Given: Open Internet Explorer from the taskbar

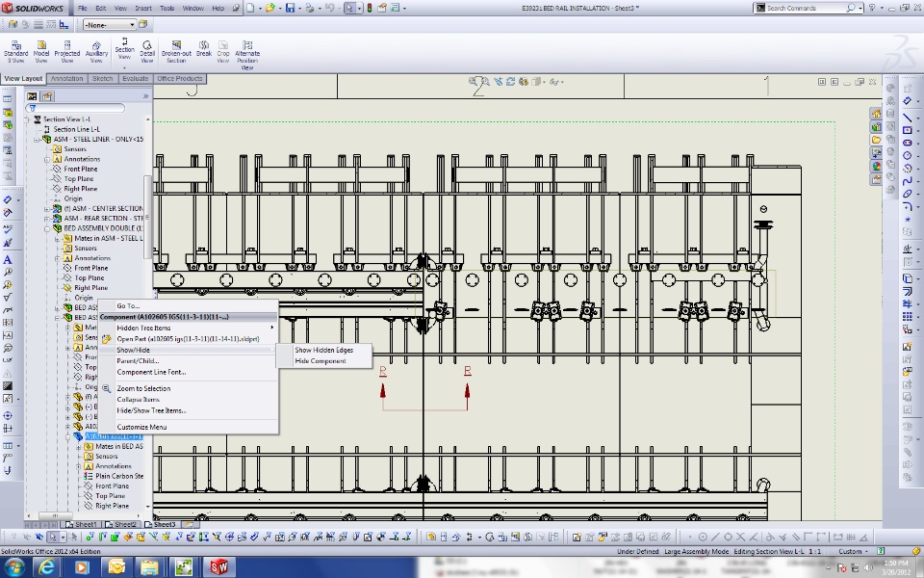Looking at the screenshot, I should coord(46,566).
